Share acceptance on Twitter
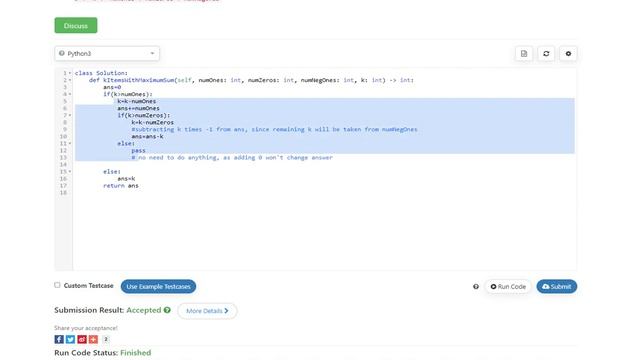 [70, 339]
